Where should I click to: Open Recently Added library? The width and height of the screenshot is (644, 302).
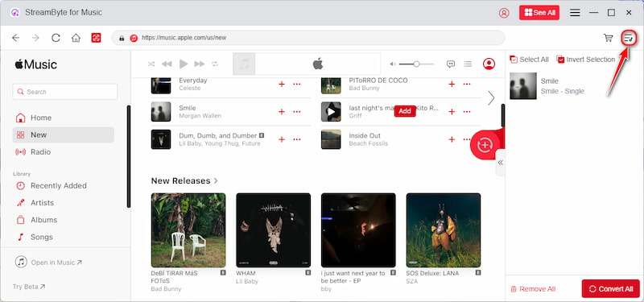(64, 186)
